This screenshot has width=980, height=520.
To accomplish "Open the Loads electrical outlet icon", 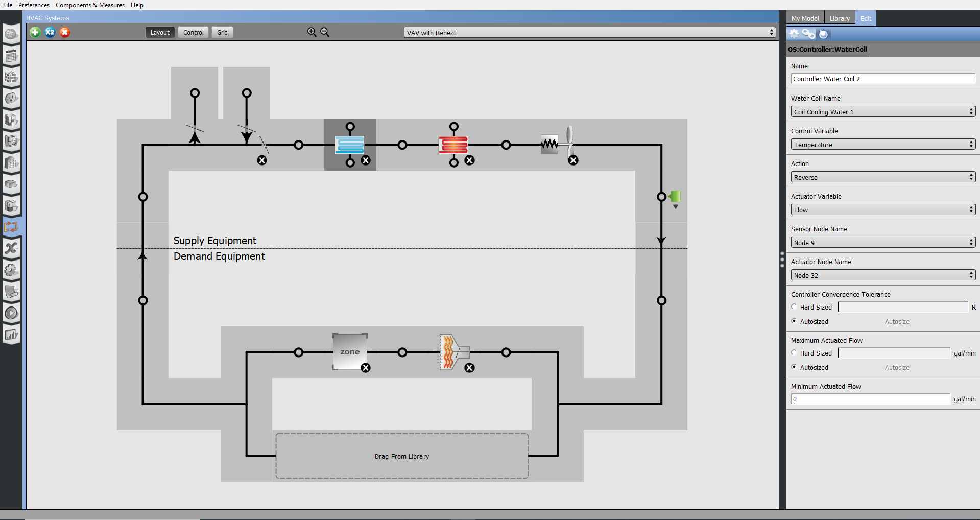I will 11,99.
